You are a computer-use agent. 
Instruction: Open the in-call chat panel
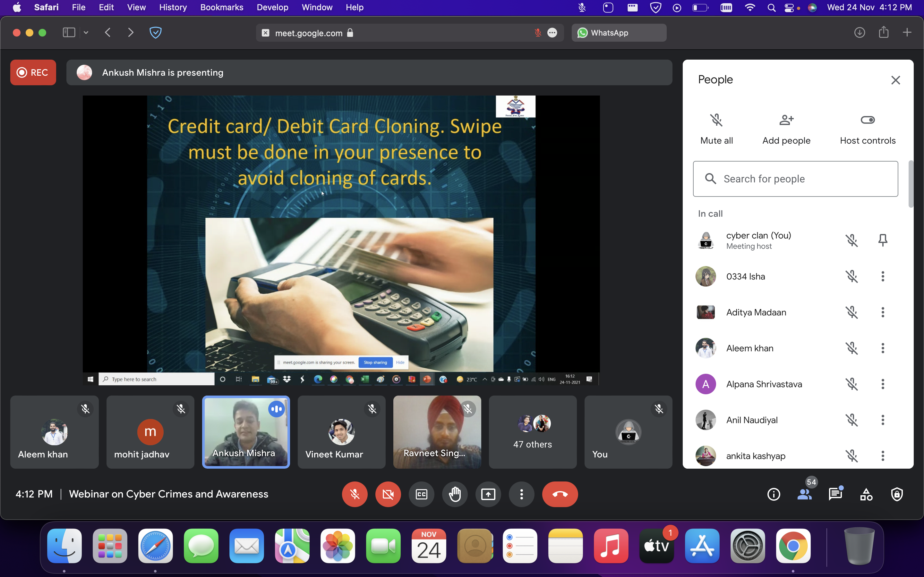[835, 494]
